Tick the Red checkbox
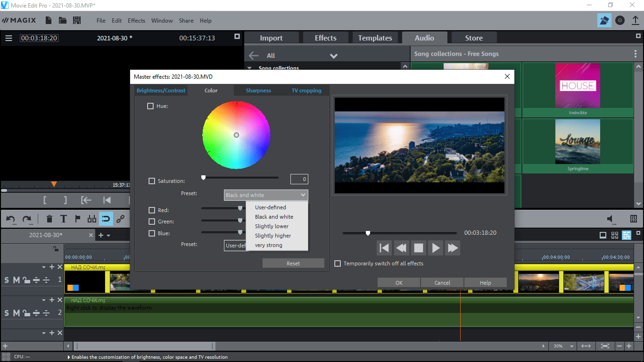Screen dimensions: 644x362 [152, 210]
